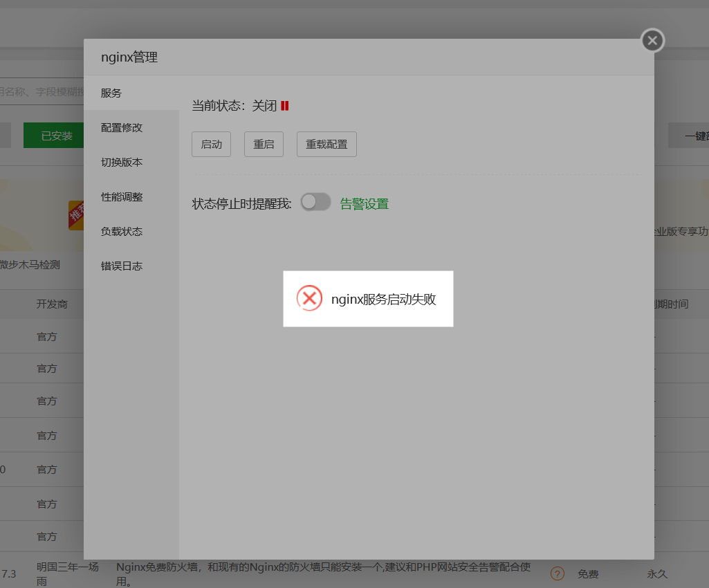Open the 配置修改 tab
709x588 pixels.
122,128
